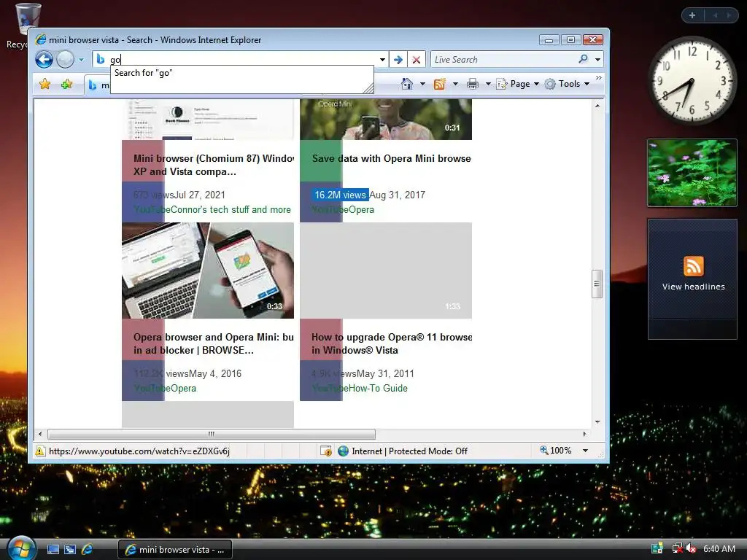The height and width of the screenshot is (560, 747).
Task: Expand the Print options dropdown arrow
Action: (x=488, y=84)
